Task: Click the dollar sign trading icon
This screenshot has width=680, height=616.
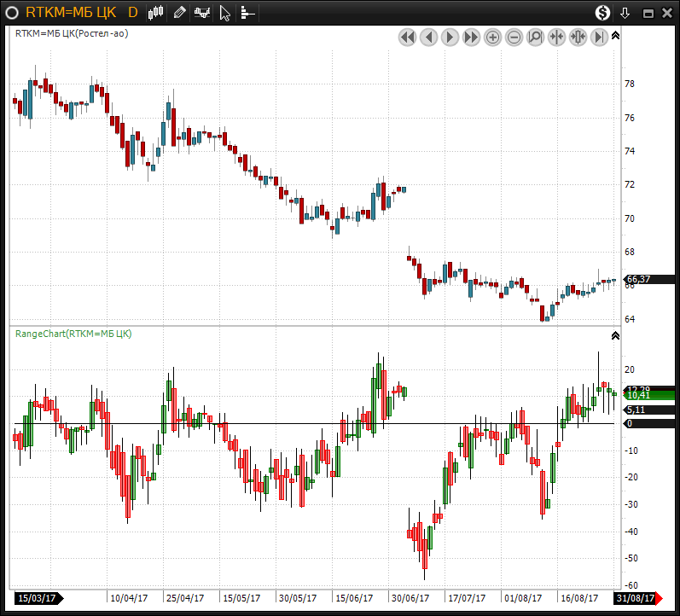Action: tap(603, 13)
